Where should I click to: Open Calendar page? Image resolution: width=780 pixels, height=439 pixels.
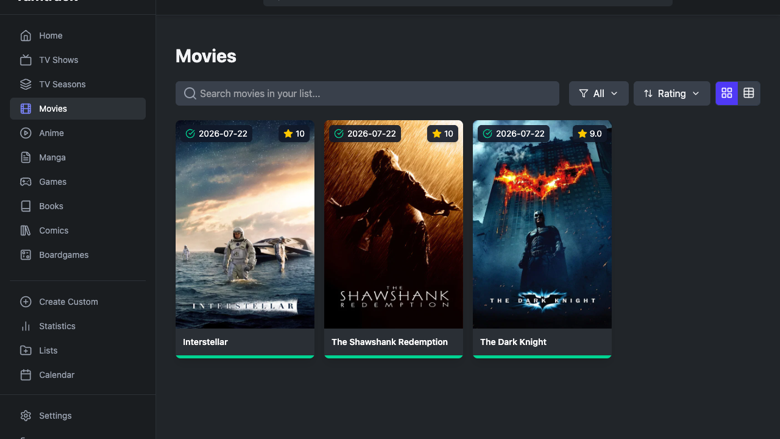(x=78, y=375)
